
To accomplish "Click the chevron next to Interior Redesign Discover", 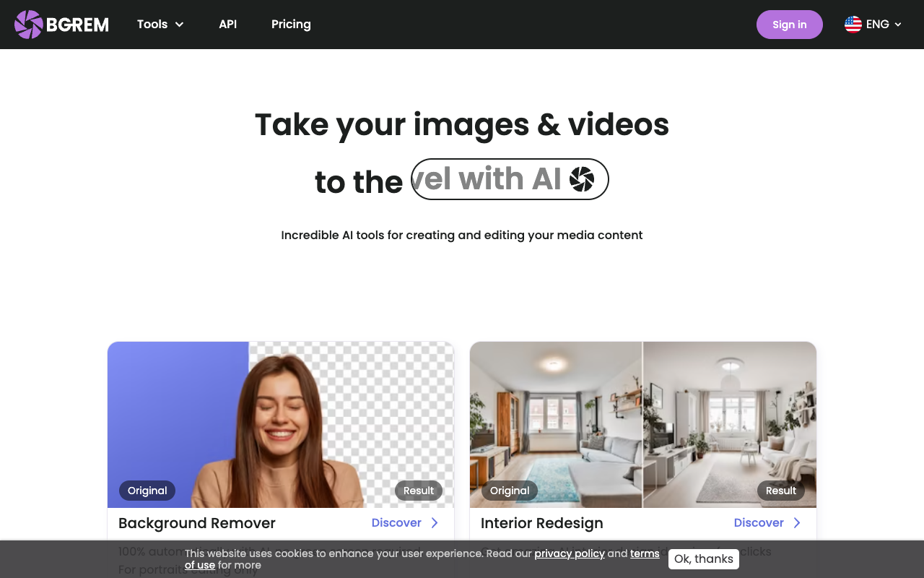I will (x=797, y=522).
